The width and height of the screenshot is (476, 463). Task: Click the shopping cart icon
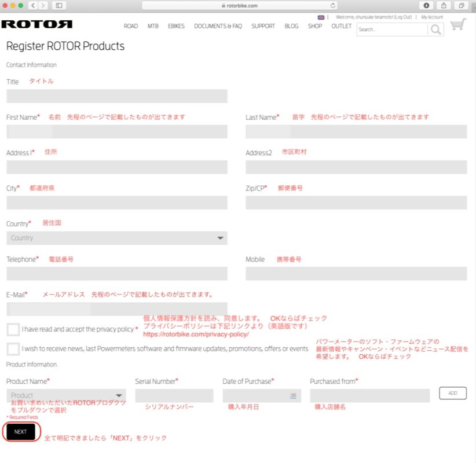(458, 25)
